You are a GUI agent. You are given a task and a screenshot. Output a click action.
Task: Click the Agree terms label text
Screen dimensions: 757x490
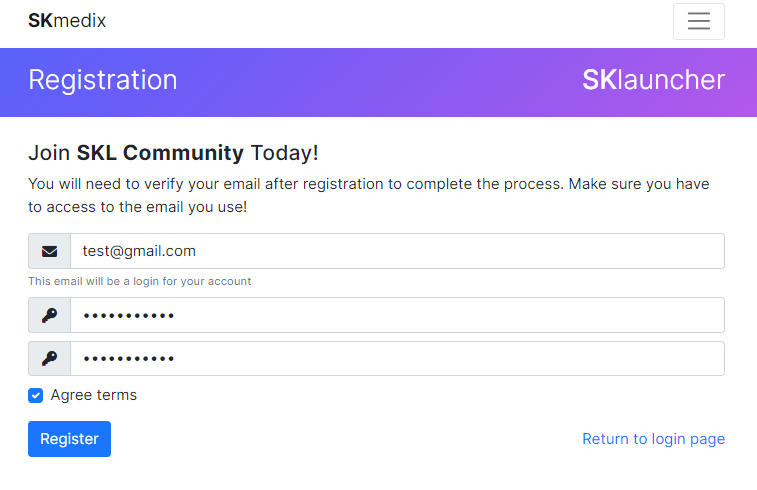click(x=94, y=395)
